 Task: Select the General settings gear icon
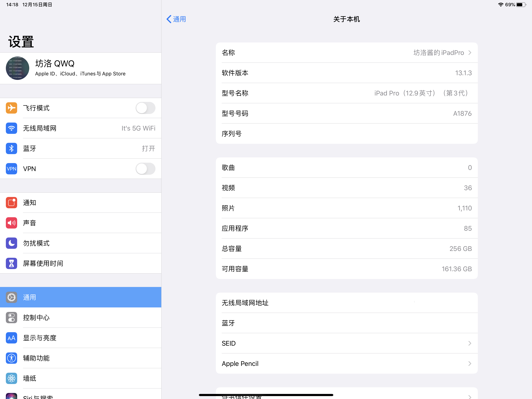[x=11, y=297]
